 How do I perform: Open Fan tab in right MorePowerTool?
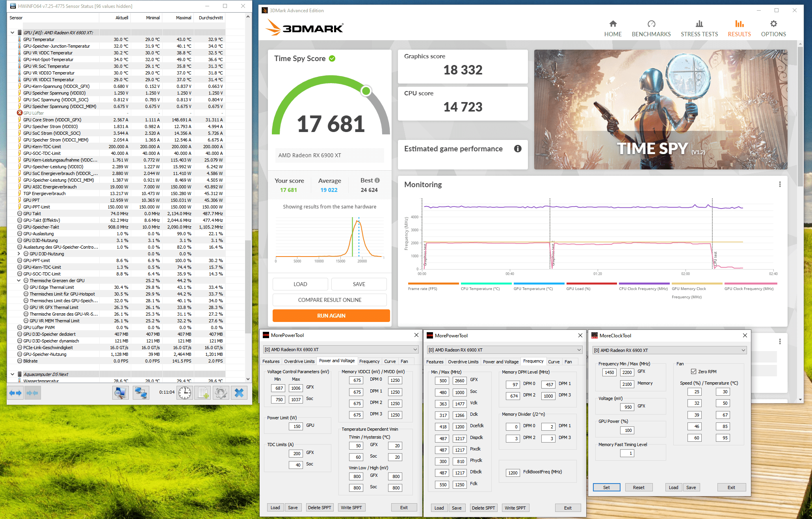(568, 362)
